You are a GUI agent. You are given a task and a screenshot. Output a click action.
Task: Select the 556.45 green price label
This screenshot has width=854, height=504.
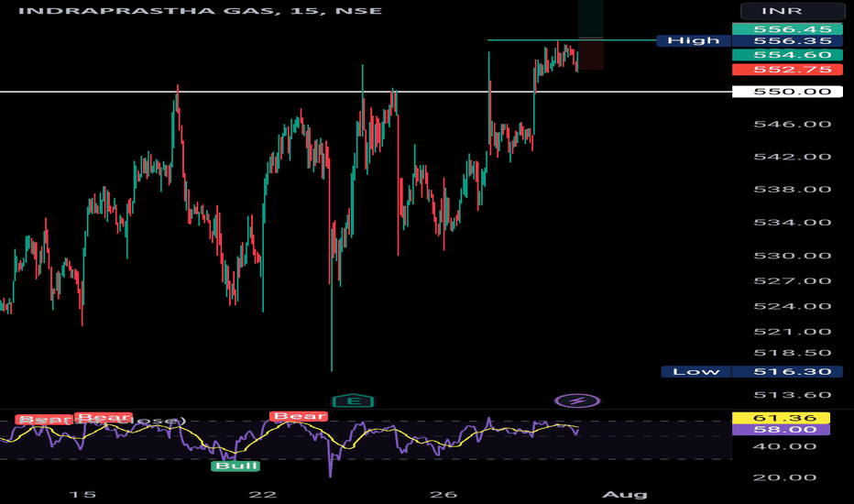point(787,29)
